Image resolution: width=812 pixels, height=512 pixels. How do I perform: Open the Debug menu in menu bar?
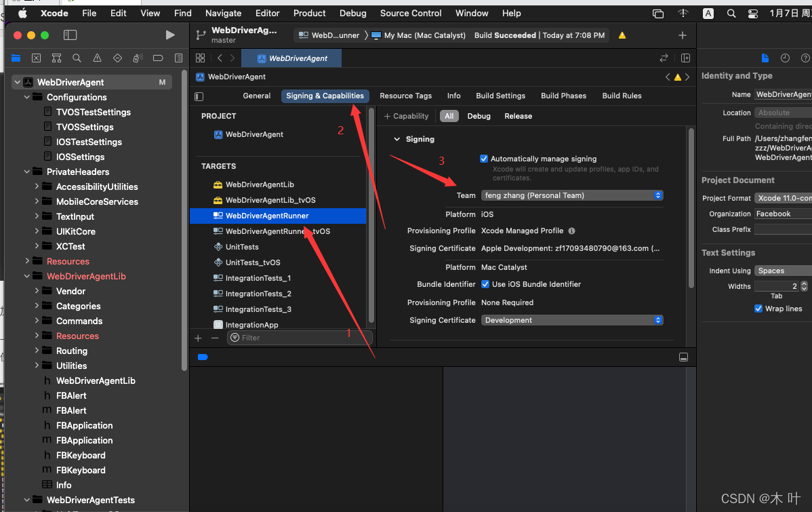352,13
